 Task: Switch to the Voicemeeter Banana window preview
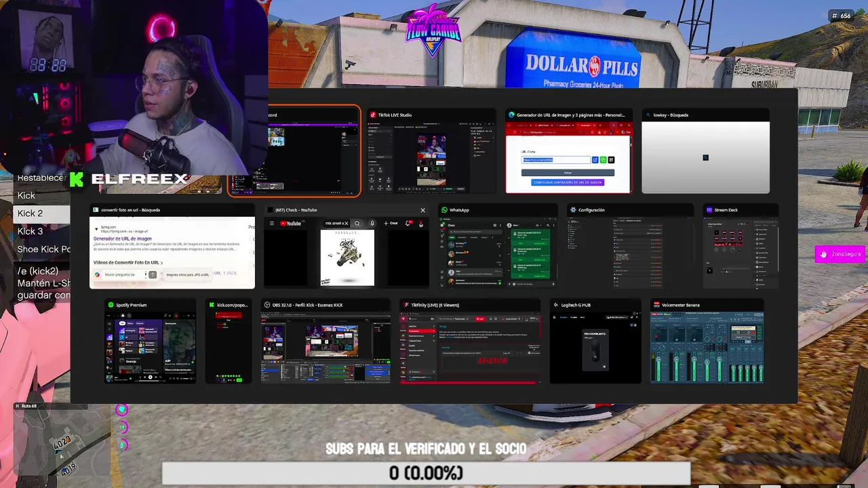[707, 342]
